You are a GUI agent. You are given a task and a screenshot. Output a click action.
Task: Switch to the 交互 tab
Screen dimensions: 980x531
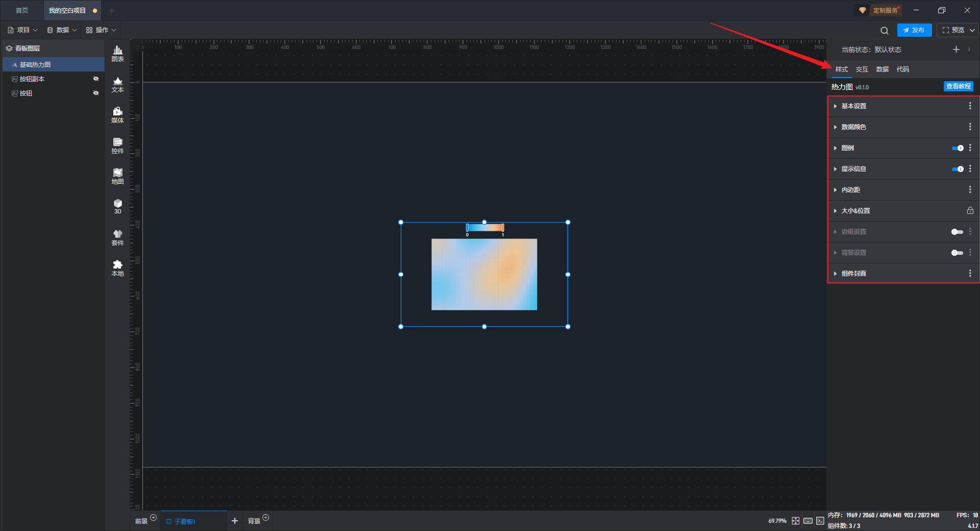pos(862,69)
